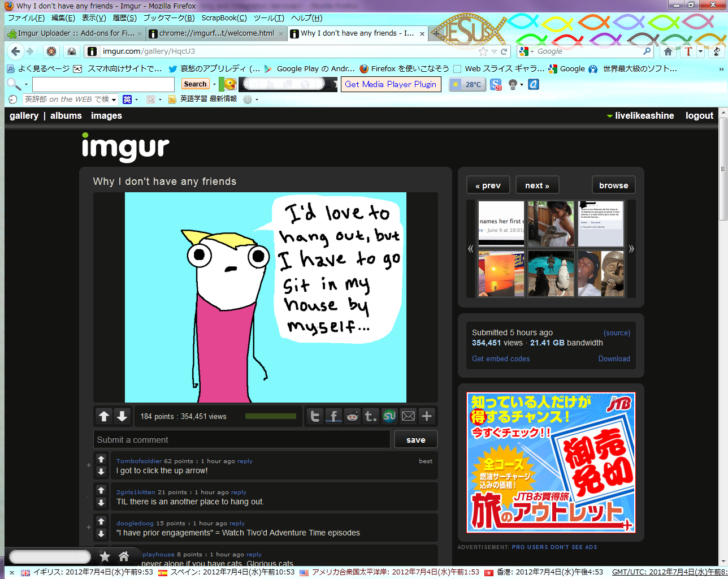728x579 pixels.
Task: Download the image via the Download link
Action: tap(614, 358)
